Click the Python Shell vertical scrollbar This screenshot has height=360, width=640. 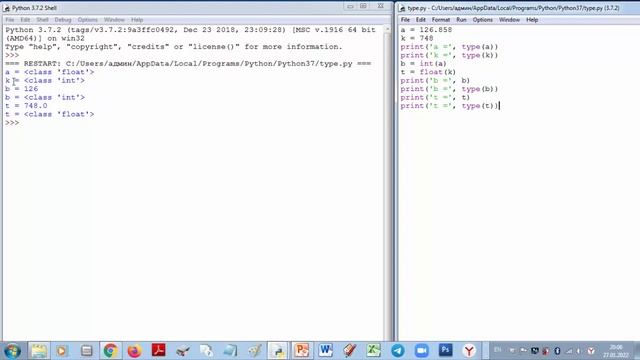[x=387, y=183]
